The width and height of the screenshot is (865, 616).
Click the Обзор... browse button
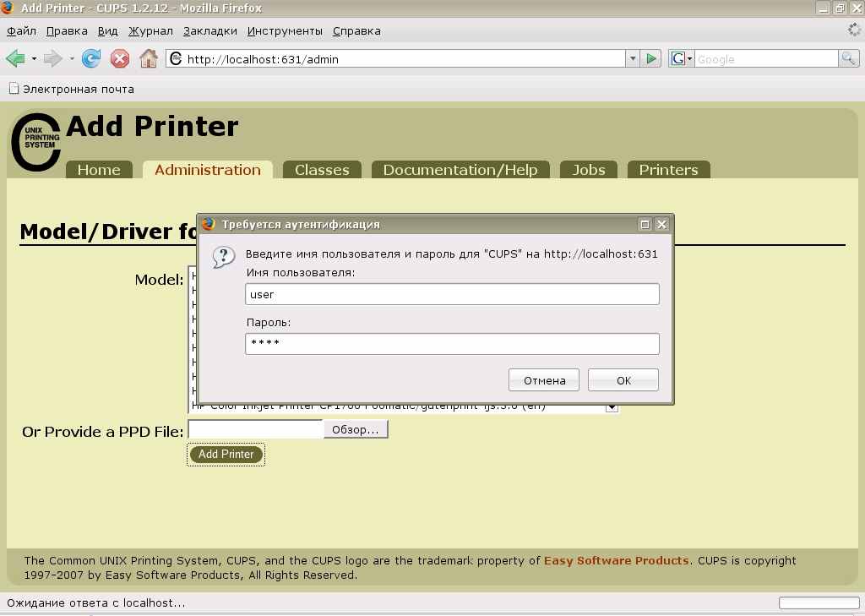pyautogui.click(x=356, y=429)
